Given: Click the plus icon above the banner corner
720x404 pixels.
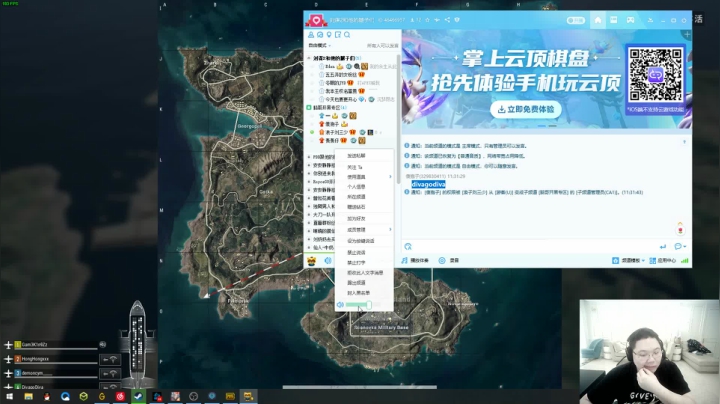Looking at the screenshot, I should click(x=687, y=34).
